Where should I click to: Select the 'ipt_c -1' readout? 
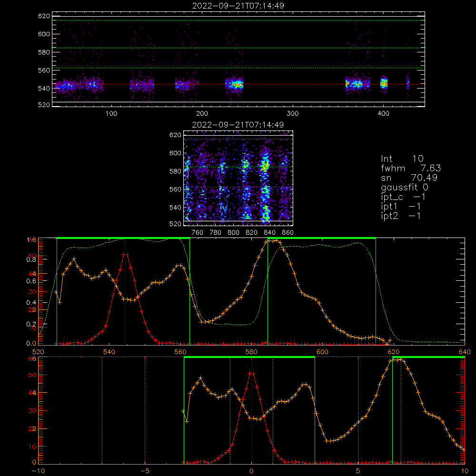click(403, 197)
